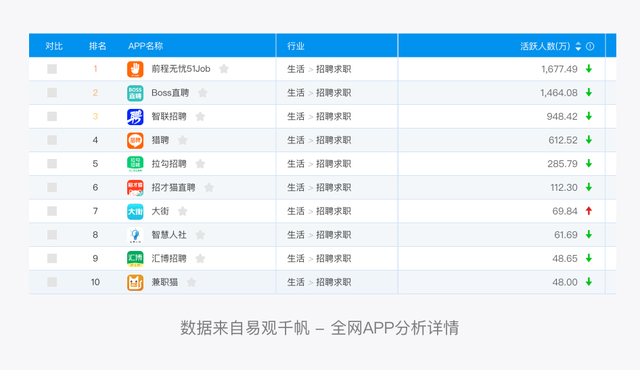
Task: Favorite Boss直聘 with its star
Action: tap(202, 93)
